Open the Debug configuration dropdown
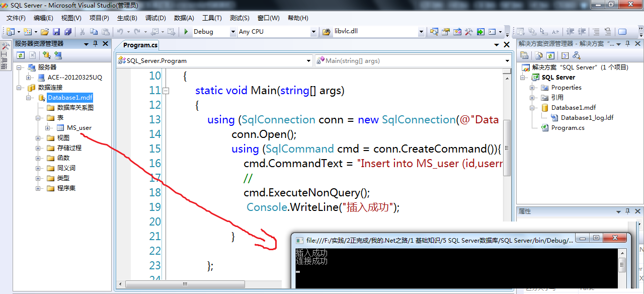Screen dimensions: 644x294 point(233,31)
